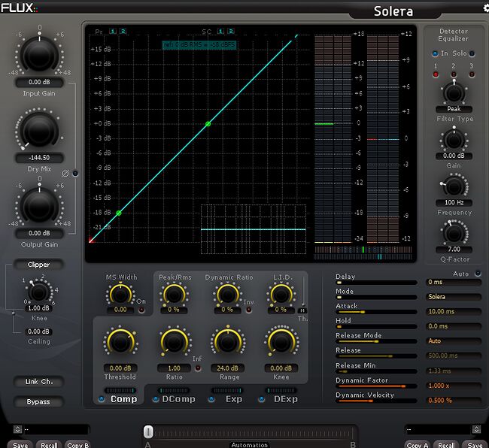The image size is (489, 448).
Task: Click the Peak/Rms knob
Action: pyautogui.click(x=174, y=294)
